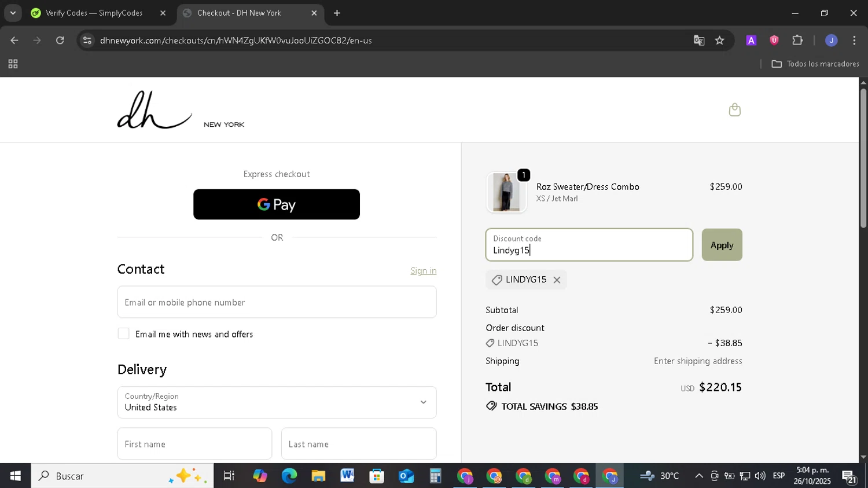Bookmark this page with the star icon
This screenshot has width=868, height=488.
click(x=719, y=41)
